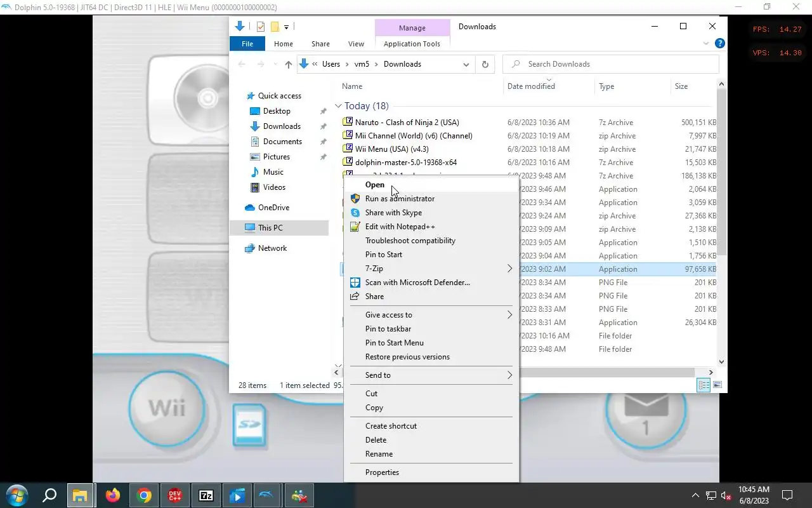This screenshot has width=812, height=508.
Task: Select Cut in context menu
Action: [431, 394]
